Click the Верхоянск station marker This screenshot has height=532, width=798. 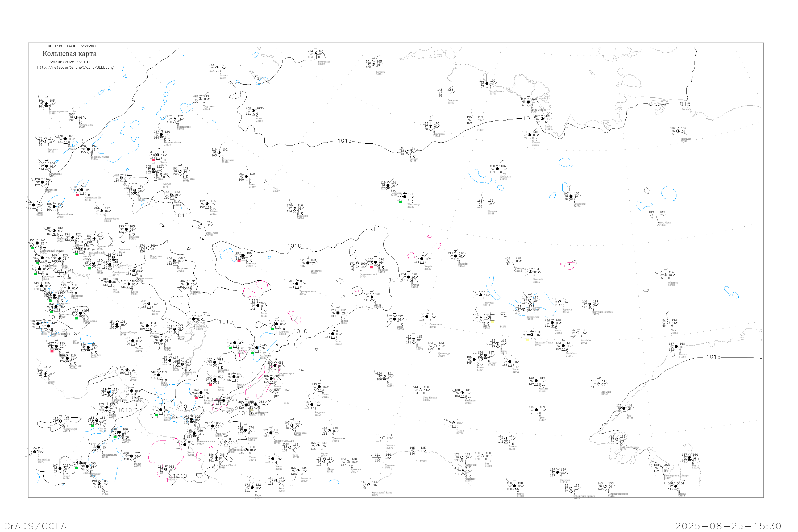pos(571,196)
